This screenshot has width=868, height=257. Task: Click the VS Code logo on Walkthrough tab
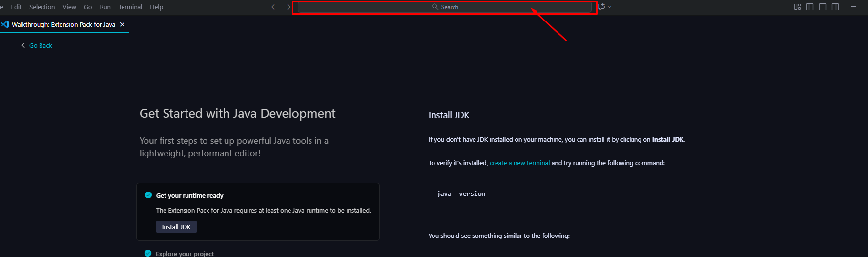click(x=5, y=24)
